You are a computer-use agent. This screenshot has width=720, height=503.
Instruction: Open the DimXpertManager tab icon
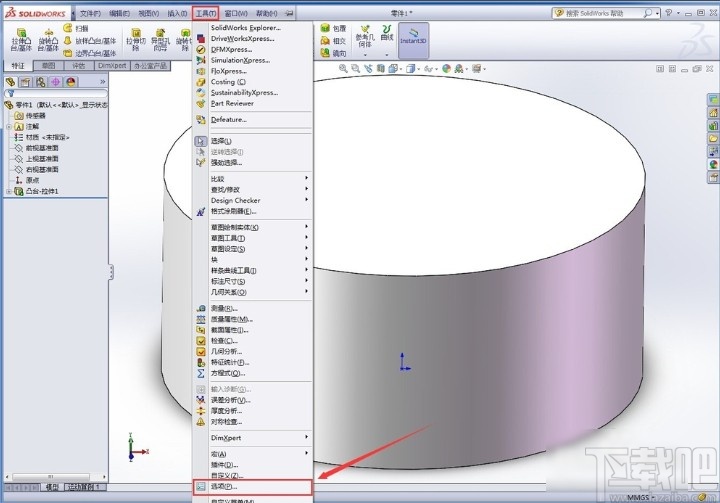point(56,82)
